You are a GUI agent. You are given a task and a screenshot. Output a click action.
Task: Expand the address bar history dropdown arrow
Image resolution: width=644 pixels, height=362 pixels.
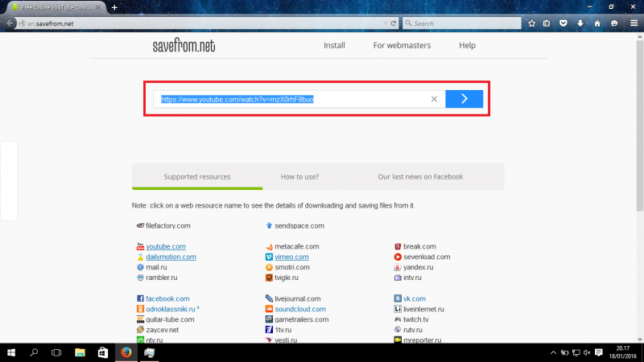385,23
